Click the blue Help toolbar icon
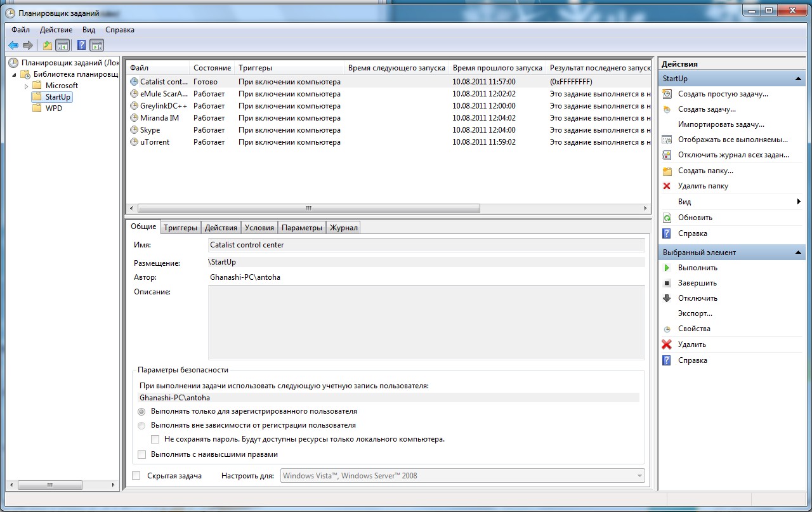Screen dimensions: 812x512 pos(82,45)
